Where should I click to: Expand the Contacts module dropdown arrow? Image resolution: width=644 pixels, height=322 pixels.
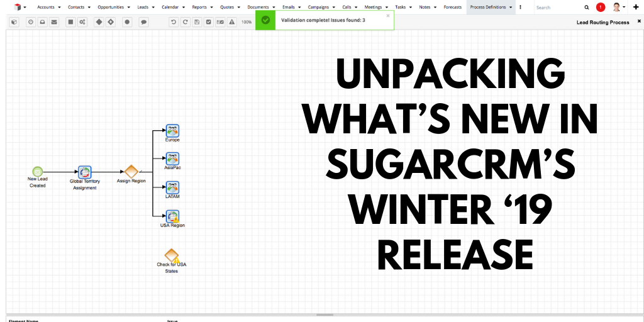pyautogui.click(x=89, y=8)
